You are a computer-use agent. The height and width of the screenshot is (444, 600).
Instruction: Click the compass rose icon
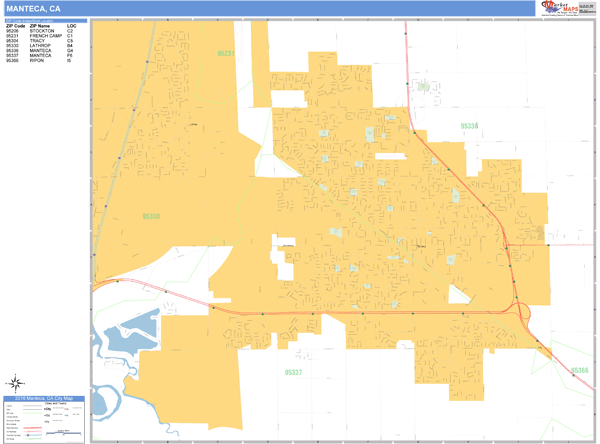point(17,382)
